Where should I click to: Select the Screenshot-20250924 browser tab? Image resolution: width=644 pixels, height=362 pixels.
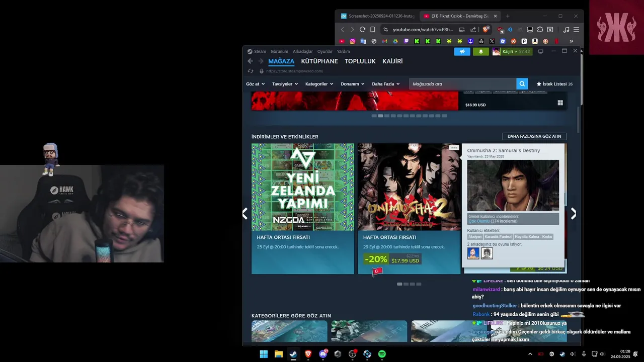pos(377,16)
